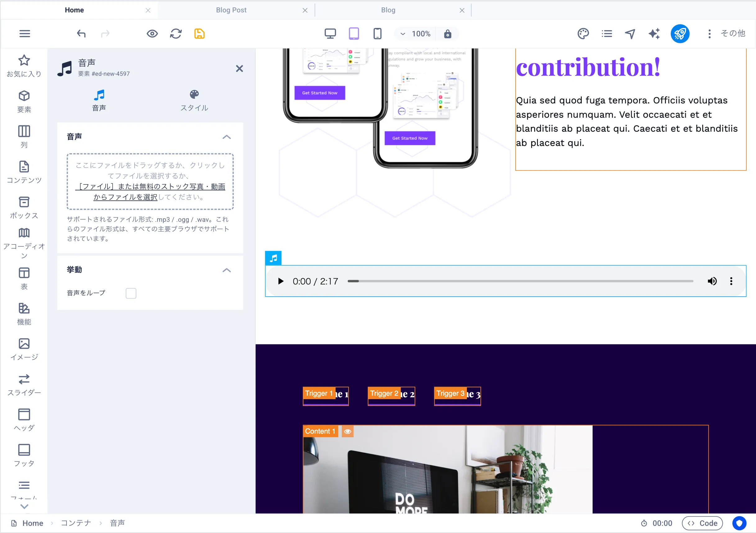Click the contribution! heading
The image size is (756, 533).
point(588,67)
